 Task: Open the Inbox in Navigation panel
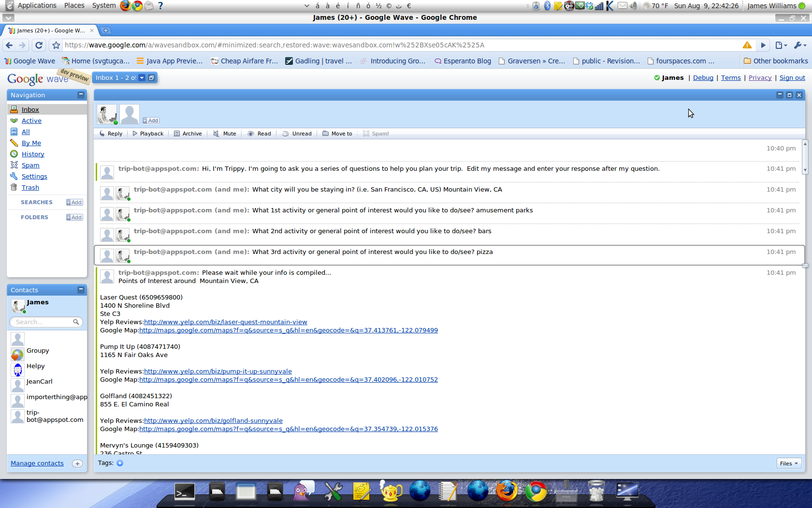[x=30, y=110]
